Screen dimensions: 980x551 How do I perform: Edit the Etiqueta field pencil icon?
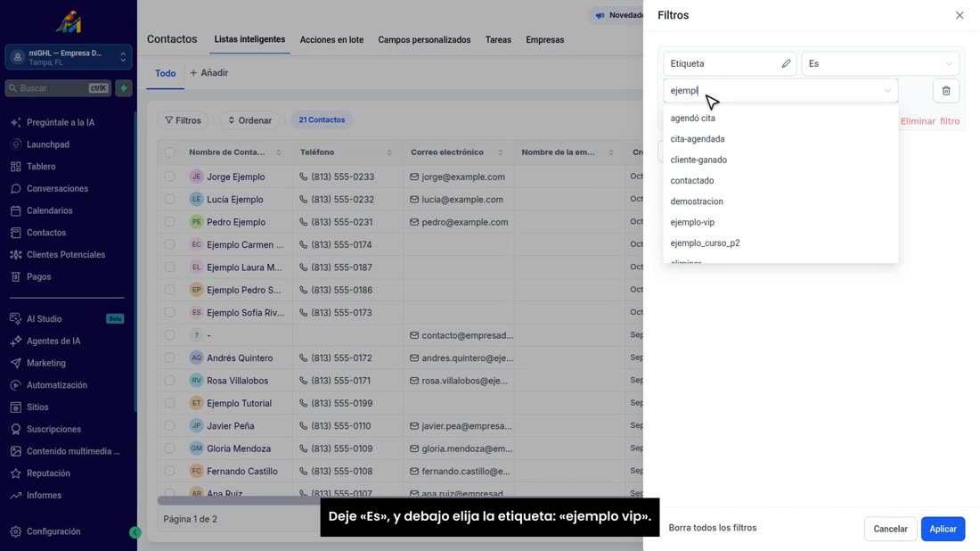coord(786,64)
